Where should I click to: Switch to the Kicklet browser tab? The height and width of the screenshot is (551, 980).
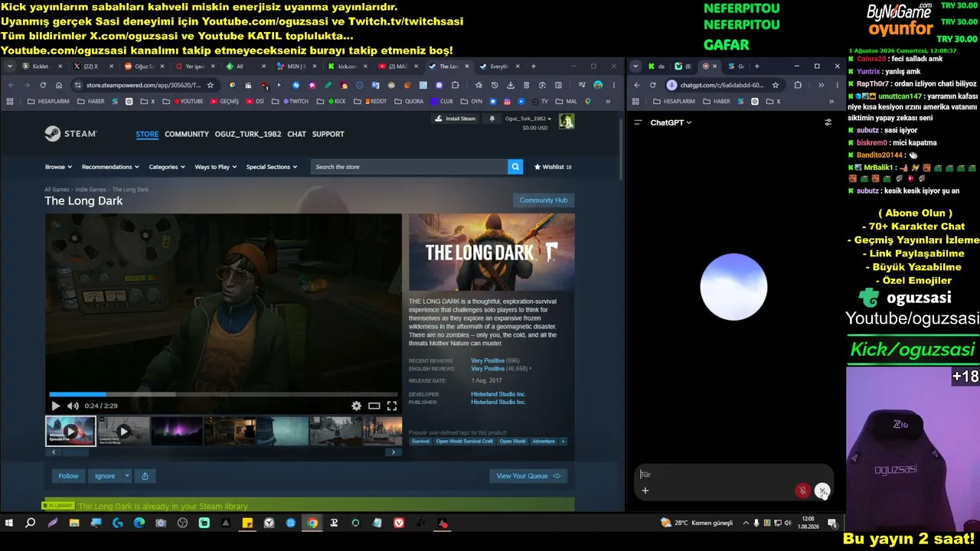coord(40,67)
